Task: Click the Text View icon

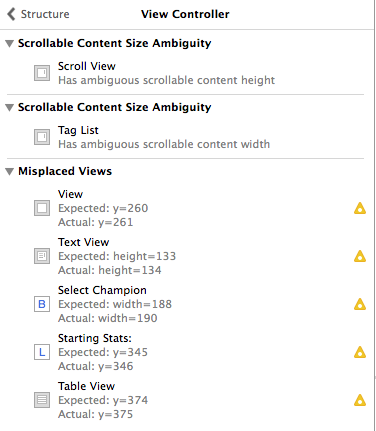Action: [42, 256]
